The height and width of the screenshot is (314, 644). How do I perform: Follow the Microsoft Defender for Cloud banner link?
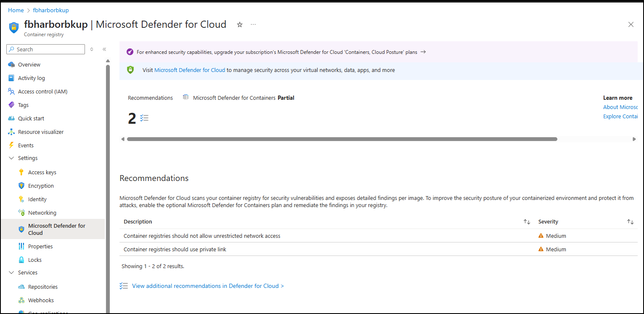(190, 70)
